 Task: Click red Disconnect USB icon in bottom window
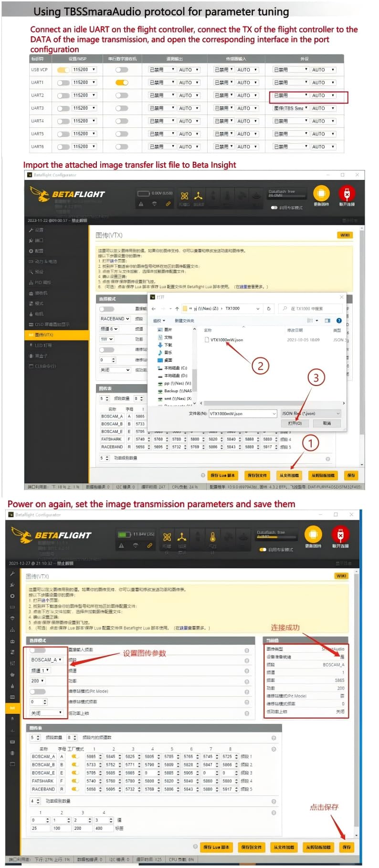(x=340, y=534)
